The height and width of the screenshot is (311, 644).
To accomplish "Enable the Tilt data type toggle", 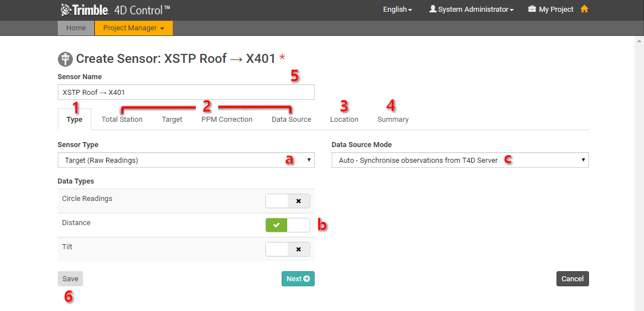I will (287, 249).
